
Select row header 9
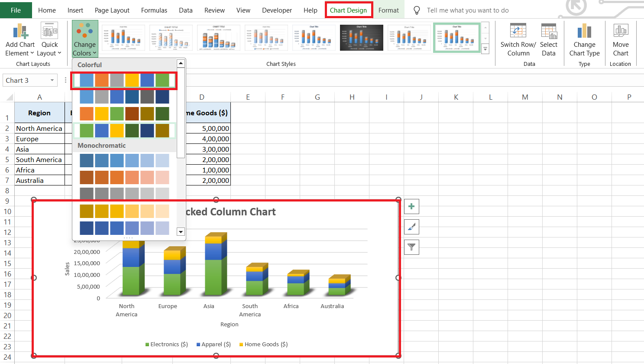click(7, 201)
